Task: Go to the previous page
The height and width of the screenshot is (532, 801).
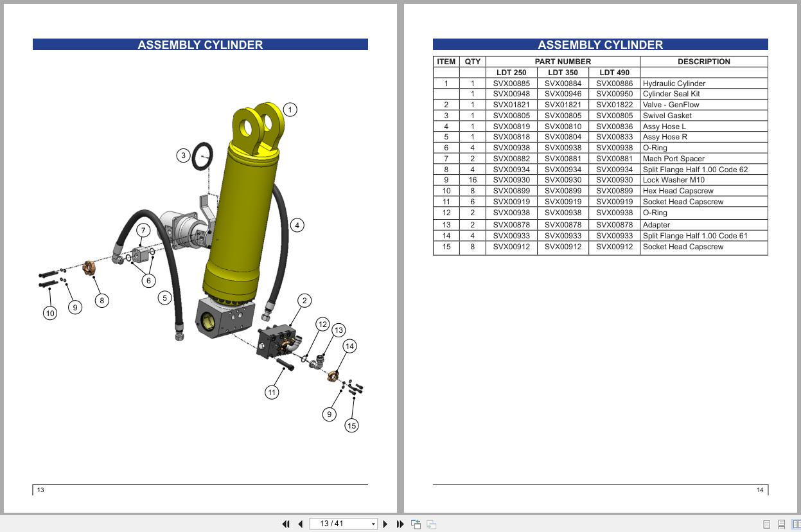Action: 299,524
